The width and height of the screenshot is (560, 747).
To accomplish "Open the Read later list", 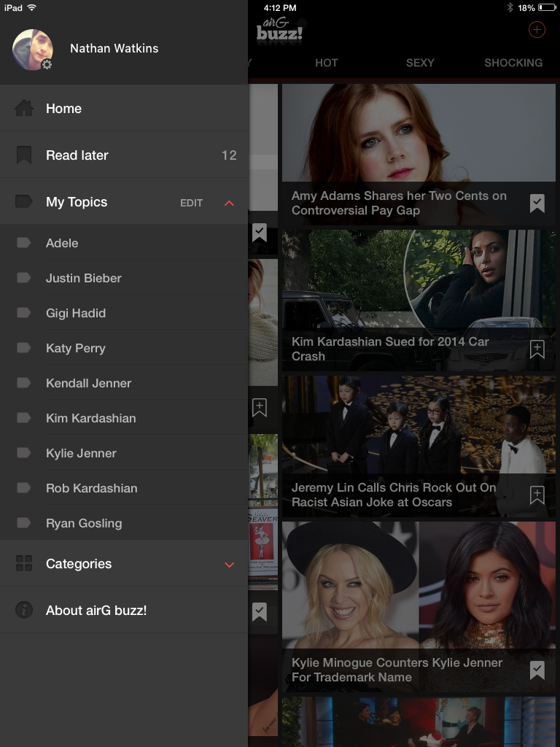I will [x=124, y=155].
